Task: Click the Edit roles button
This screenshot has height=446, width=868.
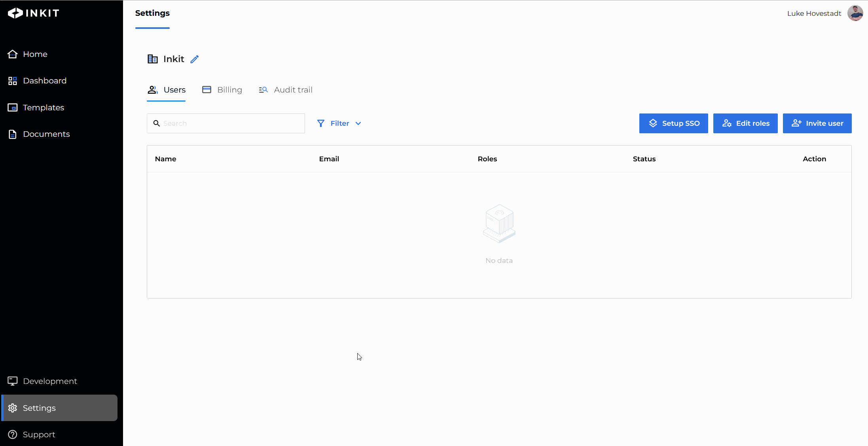Action: 745,123
